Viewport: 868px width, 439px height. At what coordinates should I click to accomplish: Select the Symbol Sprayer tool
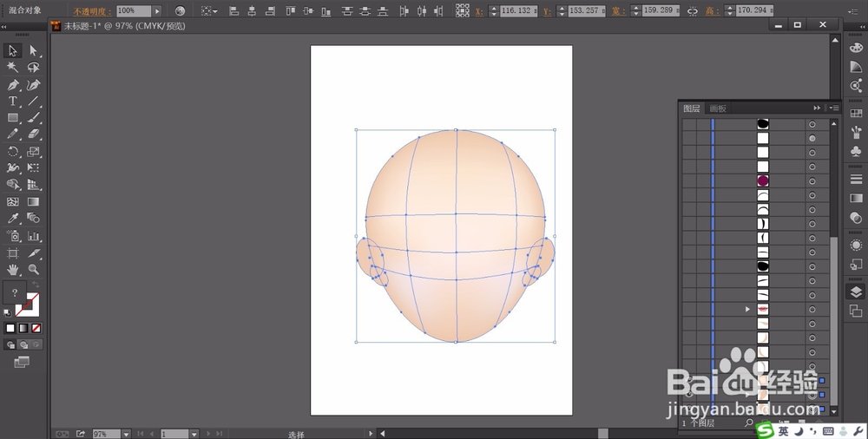[13, 236]
